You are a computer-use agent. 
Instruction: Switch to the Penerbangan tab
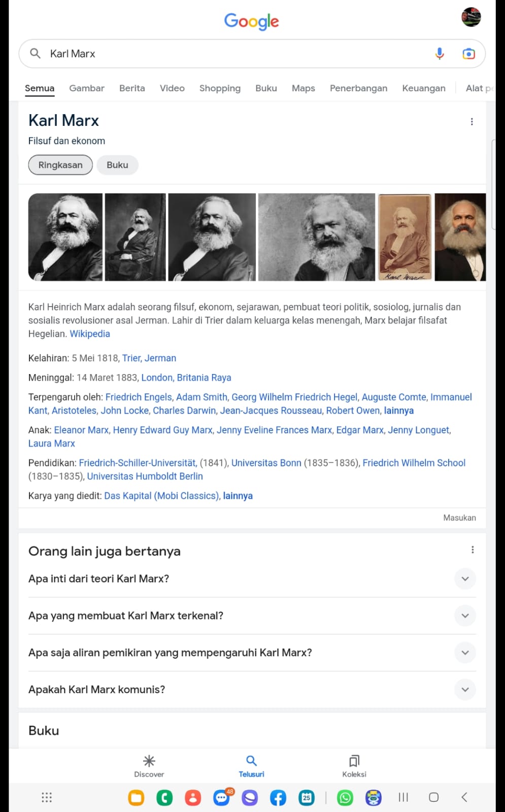click(358, 88)
